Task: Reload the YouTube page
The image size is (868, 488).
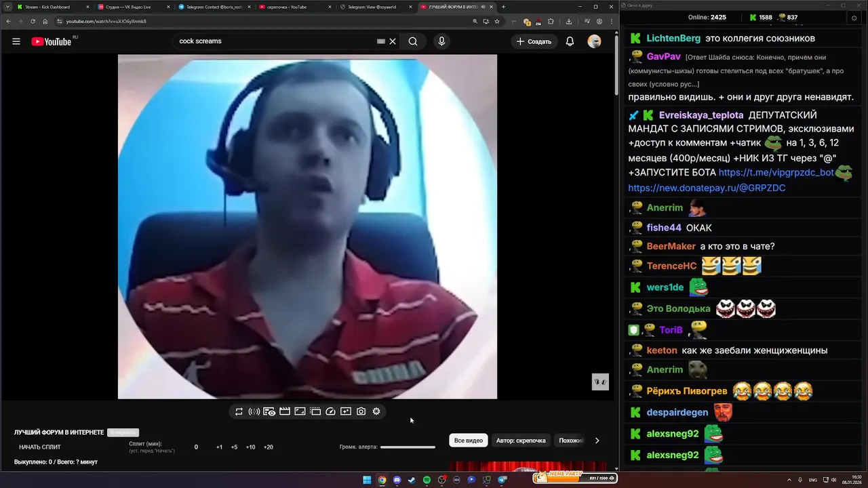Action: [x=33, y=21]
